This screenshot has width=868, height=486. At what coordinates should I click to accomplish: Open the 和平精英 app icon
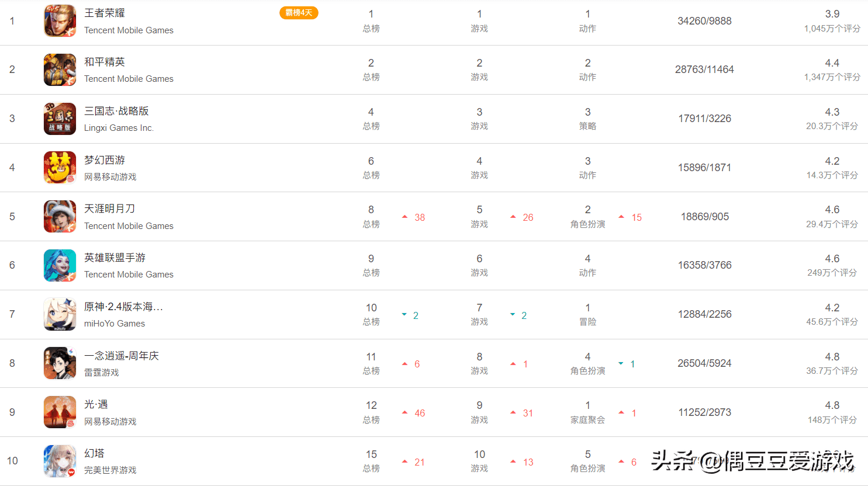coord(60,70)
